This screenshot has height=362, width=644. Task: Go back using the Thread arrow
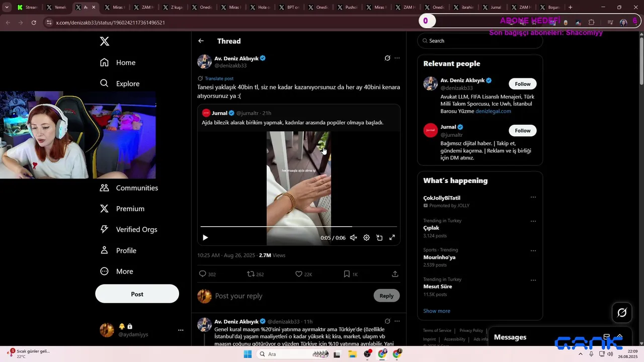tap(201, 41)
